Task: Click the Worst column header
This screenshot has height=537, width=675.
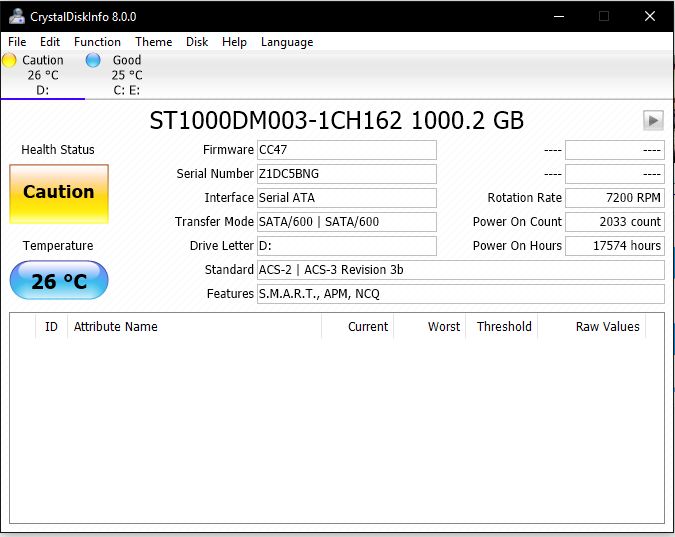Action: pos(430,327)
